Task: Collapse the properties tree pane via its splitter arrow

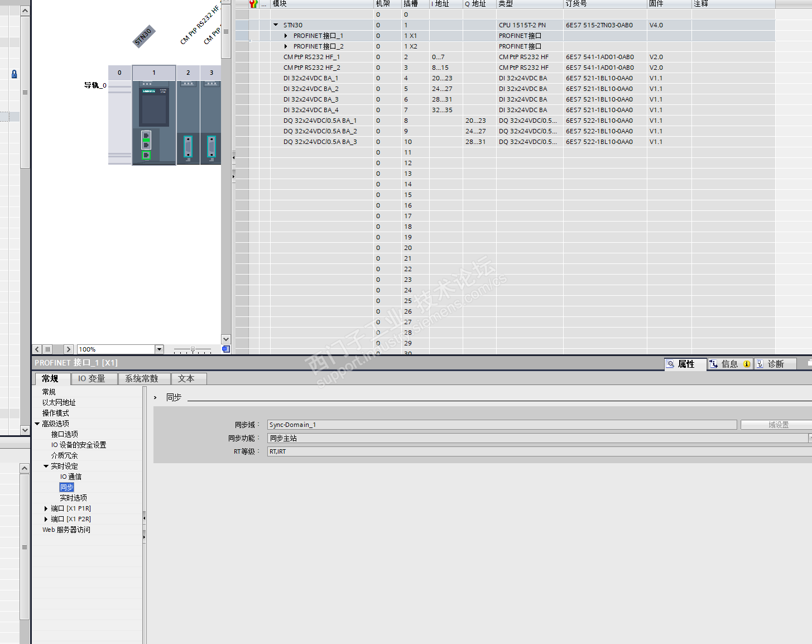Action: (145, 518)
